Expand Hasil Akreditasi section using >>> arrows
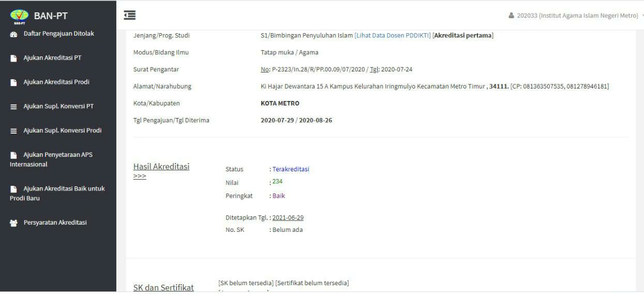The height and width of the screenshot is (294, 644). point(140,177)
